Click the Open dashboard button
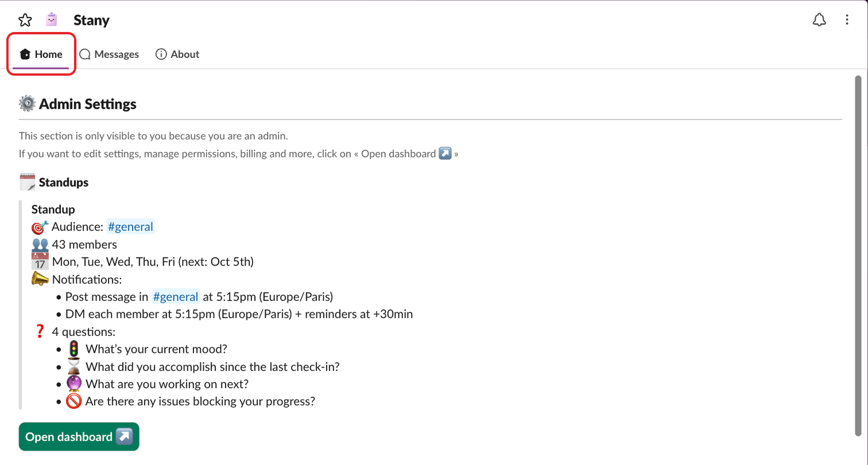Screen dimensions: 868x465 [x=79, y=437]
